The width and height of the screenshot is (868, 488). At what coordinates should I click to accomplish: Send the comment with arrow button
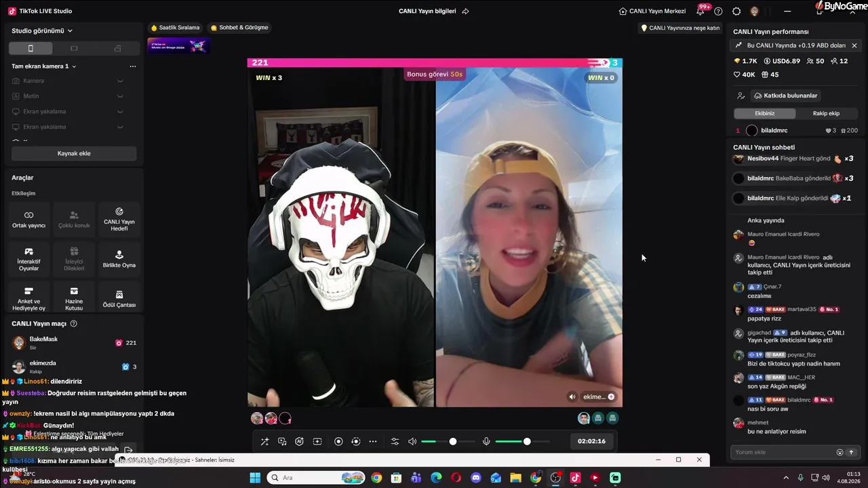(x=851, y=452)
